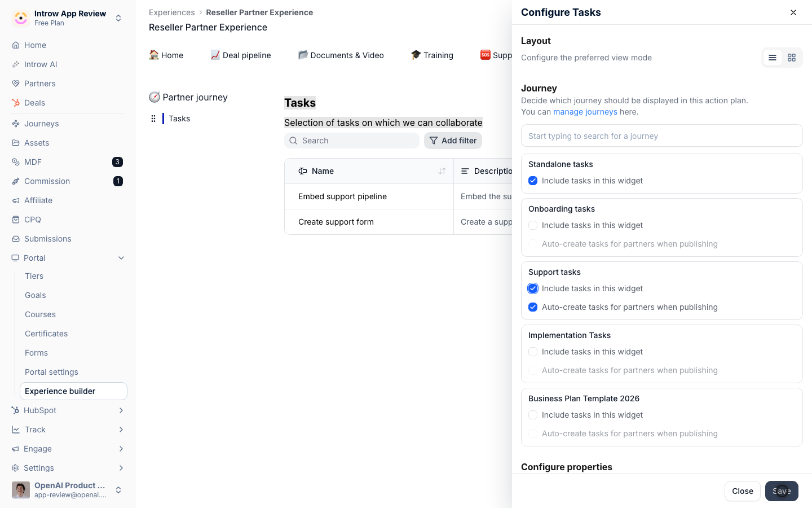Click the manage journeys link
Viewport: 812px width, 508px height.
pos(585,112)
